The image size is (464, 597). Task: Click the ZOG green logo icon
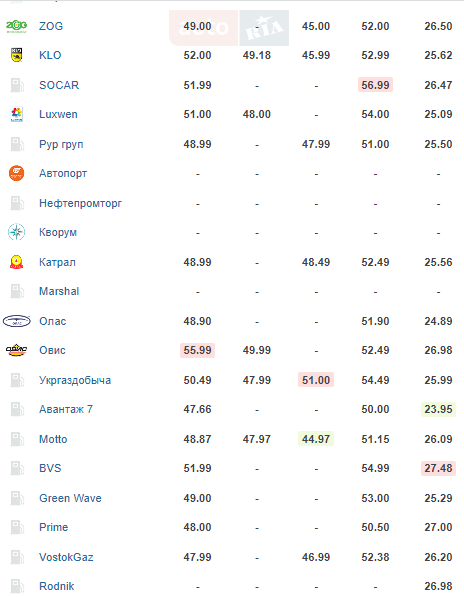(x=16, y=26)
